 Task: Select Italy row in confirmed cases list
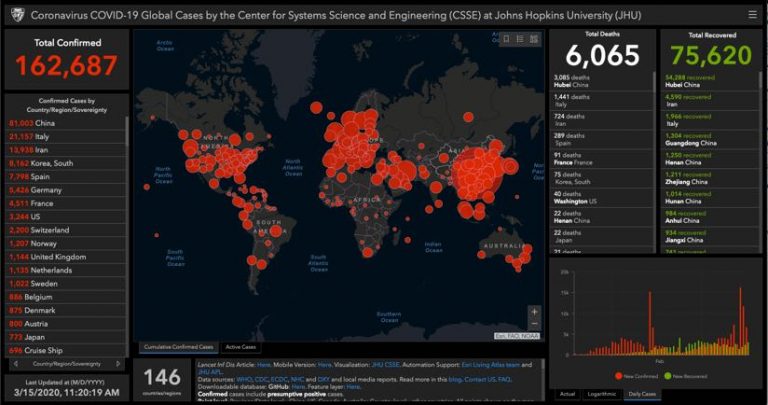tap(66, 136)
